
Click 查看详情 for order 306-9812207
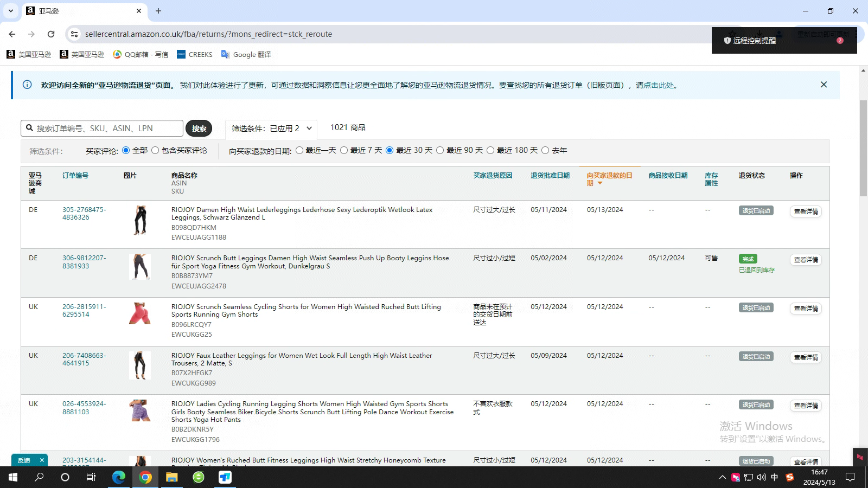point(806,260)
